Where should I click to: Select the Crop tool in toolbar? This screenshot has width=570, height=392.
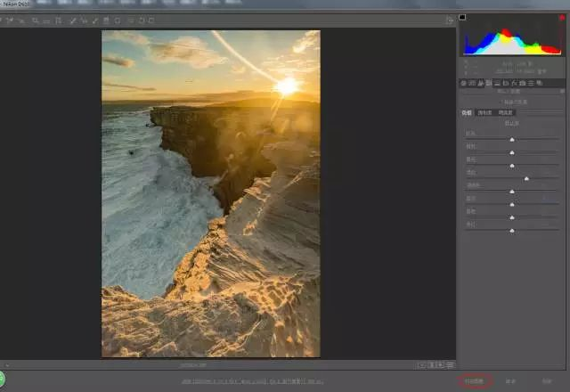coord(59,20)
